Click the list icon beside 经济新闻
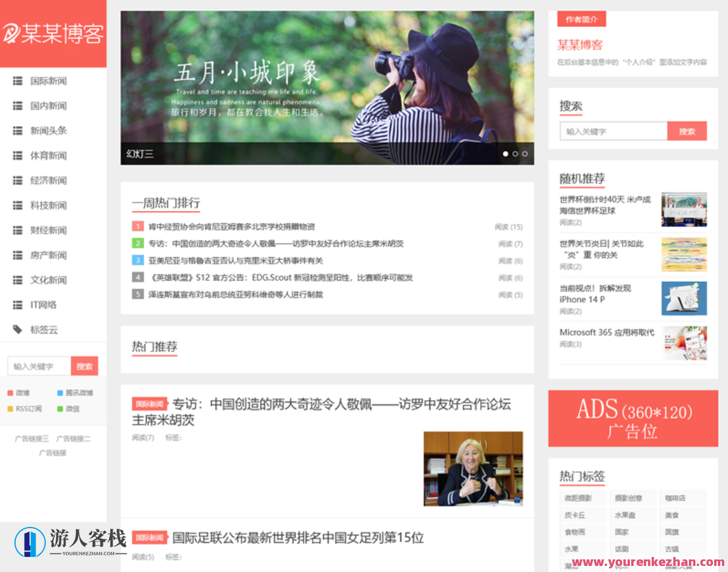 tap(17, 180)
